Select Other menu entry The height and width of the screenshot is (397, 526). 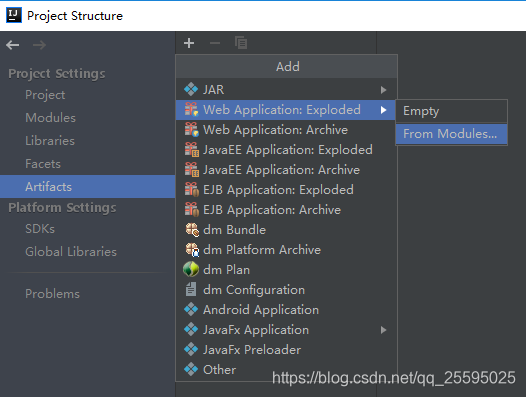pyautogui.click(x=286, y=369)
